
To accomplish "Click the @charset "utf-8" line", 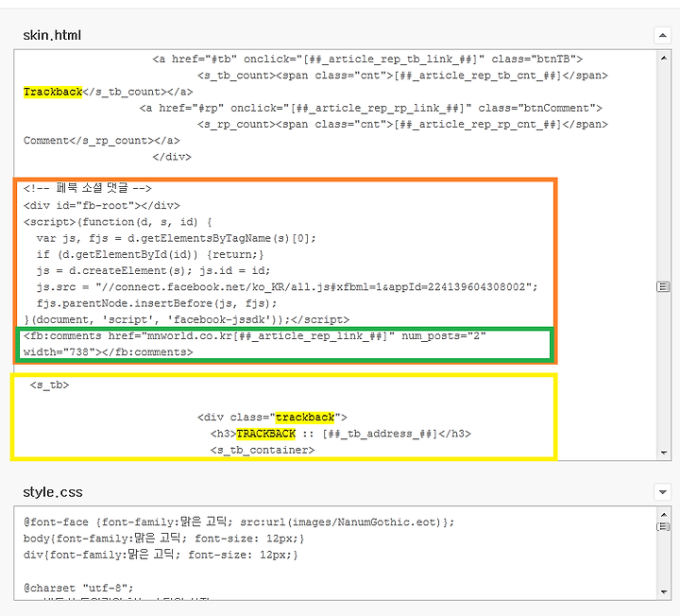I will pos(78,589).
